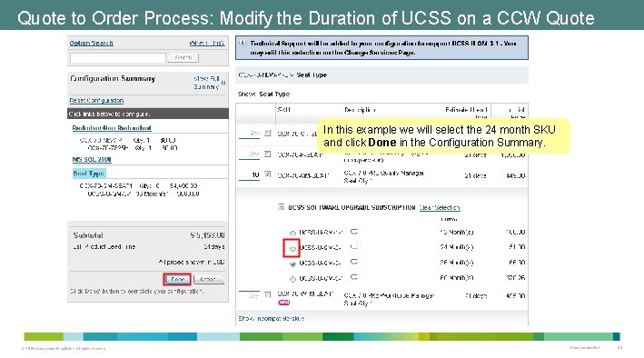Screen dimensions: 644x358
Task: Click the Clear Selection link for UCSS
Action: tap(440, 207)
